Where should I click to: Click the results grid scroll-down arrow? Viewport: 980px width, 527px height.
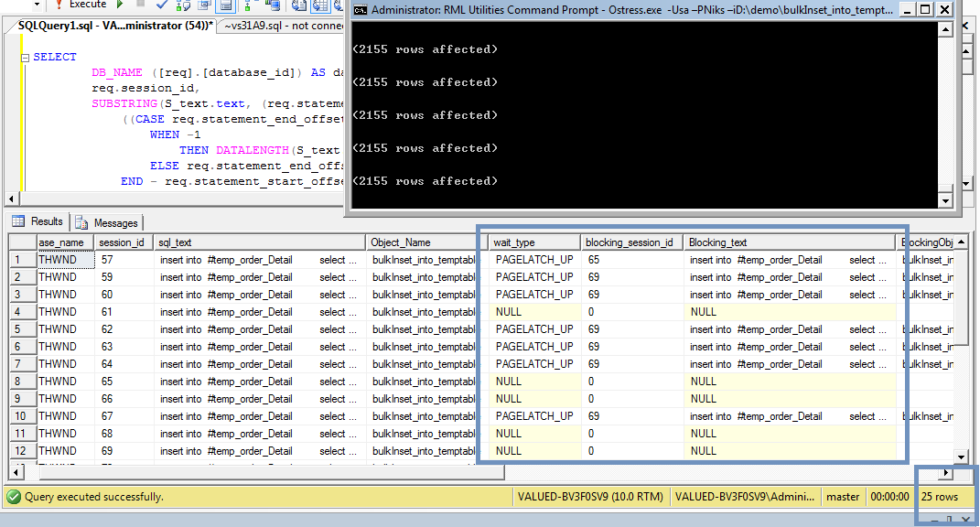(961, 457)
